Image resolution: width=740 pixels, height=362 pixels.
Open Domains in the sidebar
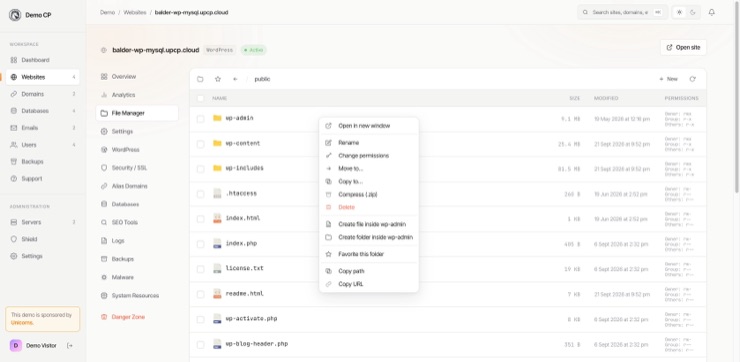(x=42, y=94)
